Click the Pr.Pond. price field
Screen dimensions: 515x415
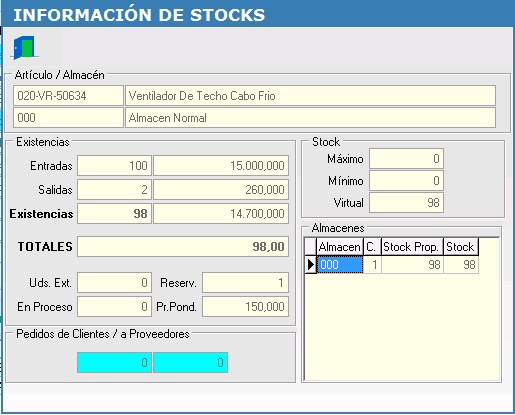click(245, 307)
